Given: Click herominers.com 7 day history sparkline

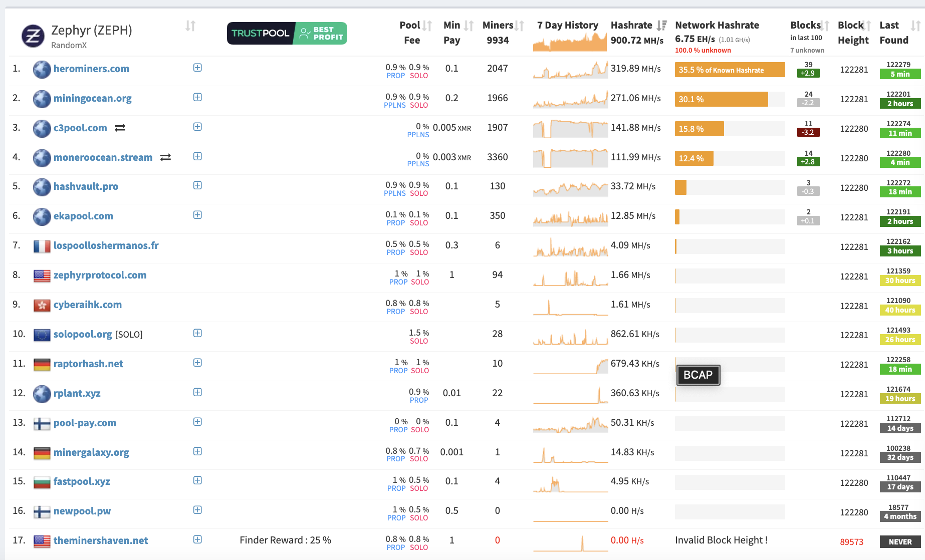Looking at the screenshot, I should click(x=570, y=70).
